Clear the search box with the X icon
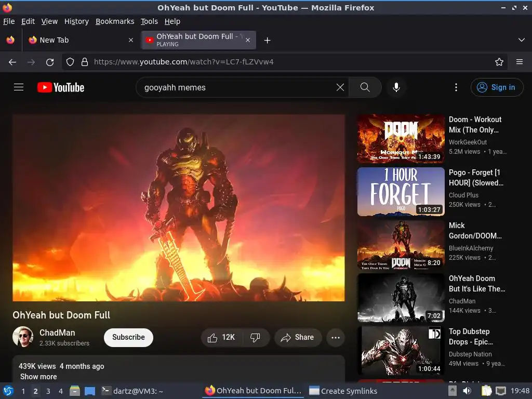Image resolution: width=532 pixels, height=399 pixels. pyautogui.click(x=340, y=87)
